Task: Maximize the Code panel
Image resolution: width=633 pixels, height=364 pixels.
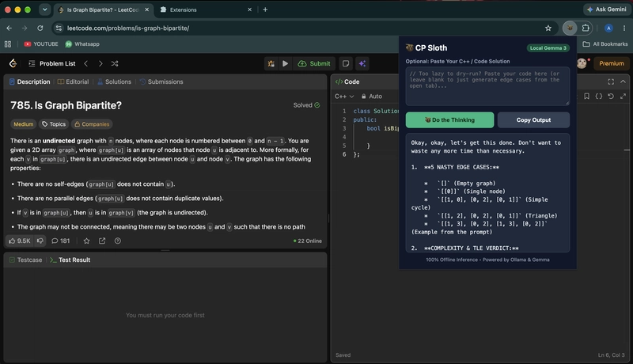Action: (x=611, y=82)
